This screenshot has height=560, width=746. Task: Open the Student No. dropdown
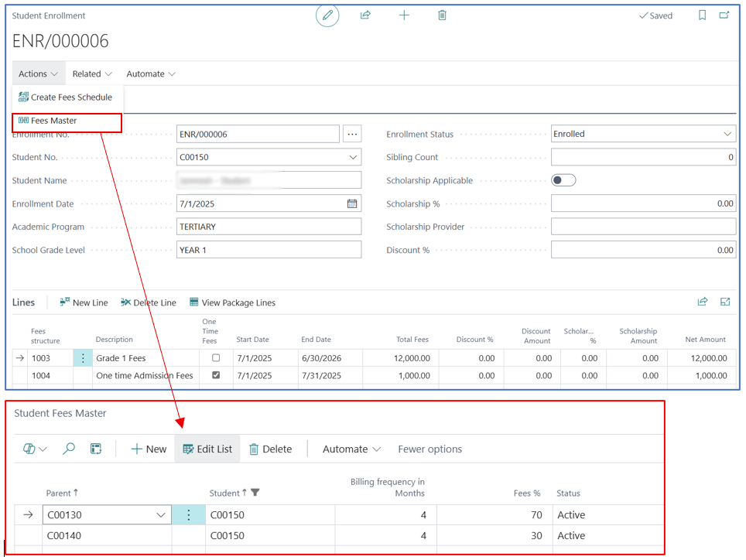pos(353,157)
